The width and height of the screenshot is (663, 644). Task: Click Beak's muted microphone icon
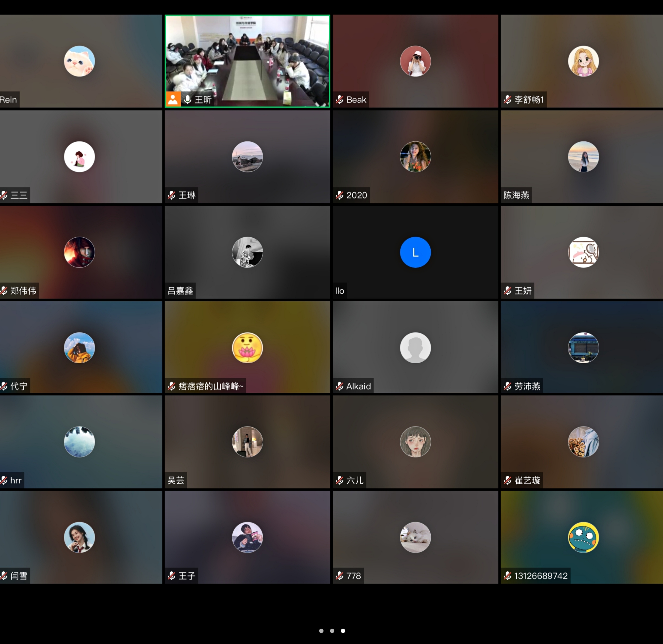[x=339, y=99]
